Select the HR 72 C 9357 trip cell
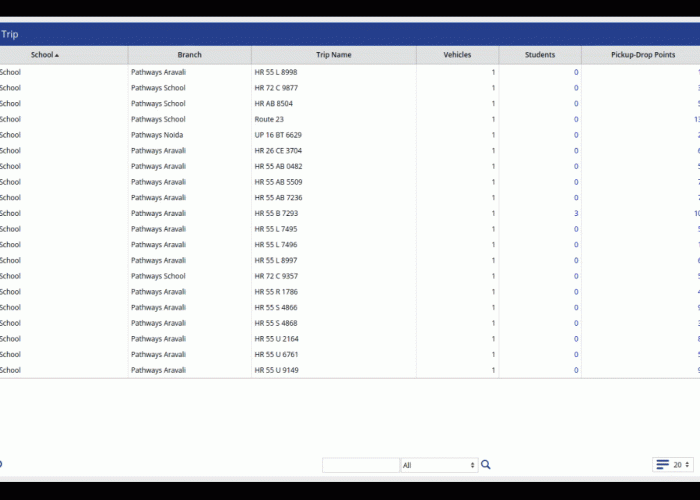 (276, 276)
